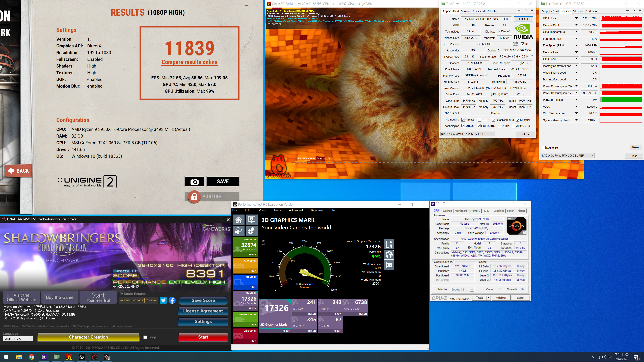Image resolution: width=644 pixels, height=362 pixels.
Task: Open the Tests menu in PerformanceTest
Action: 277,210
